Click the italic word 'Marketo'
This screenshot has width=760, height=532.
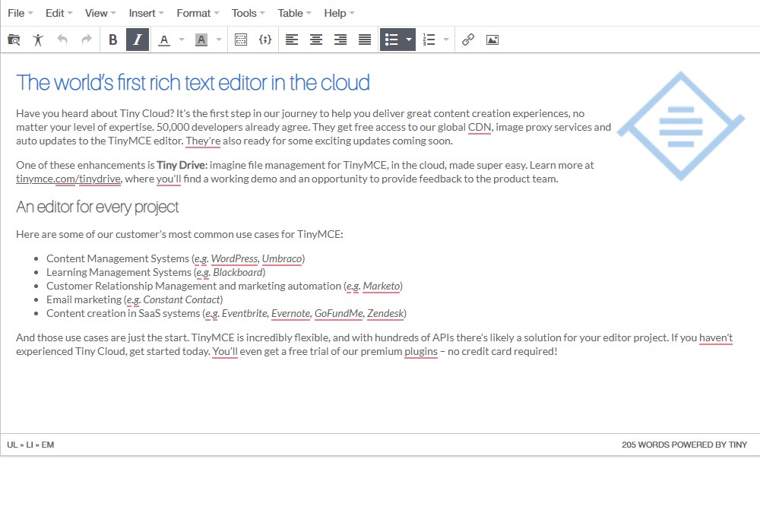(x=381, y=286)
